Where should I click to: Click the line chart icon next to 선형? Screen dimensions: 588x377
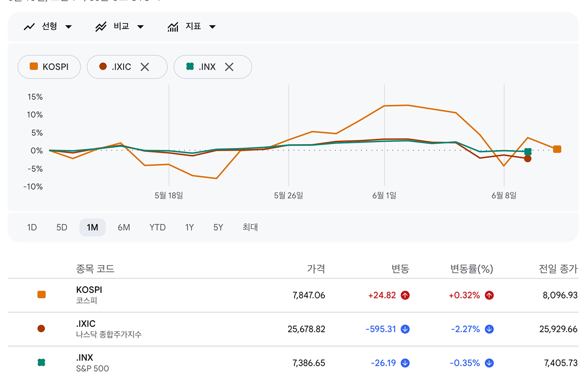coord(29,26)
